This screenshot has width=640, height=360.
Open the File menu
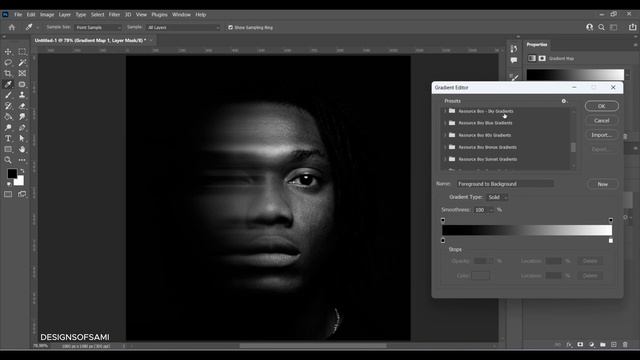click(x=18, y=14)
